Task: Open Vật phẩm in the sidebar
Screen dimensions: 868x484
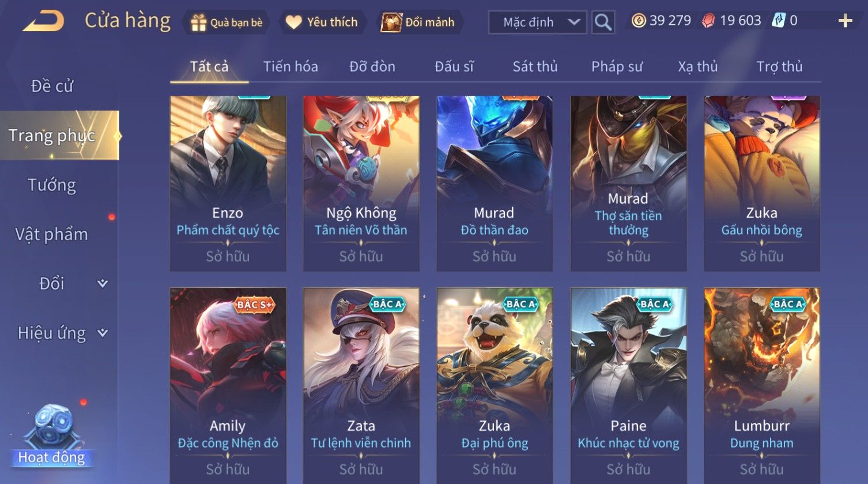Action: (51, 234)
